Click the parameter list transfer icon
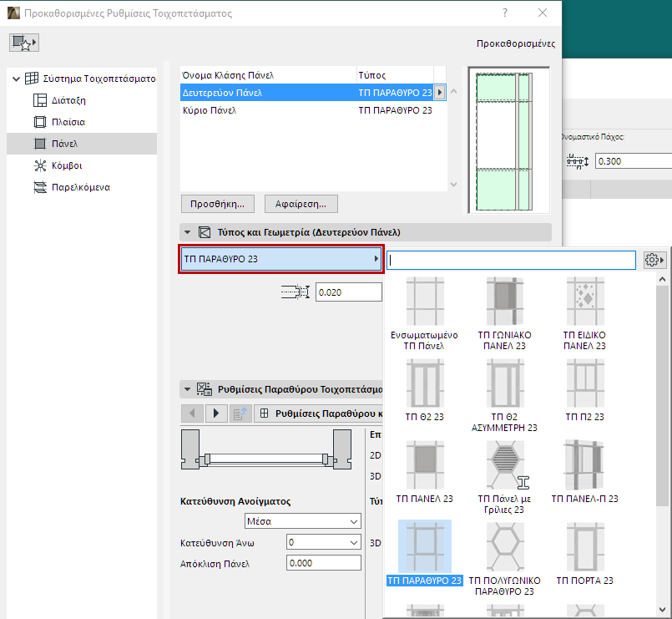Screen dimensions: 672x619 [240, 414]
